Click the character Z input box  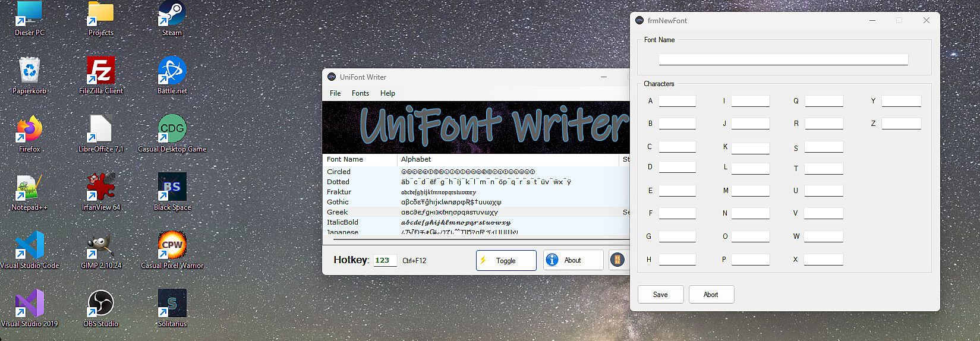point(901,124)
